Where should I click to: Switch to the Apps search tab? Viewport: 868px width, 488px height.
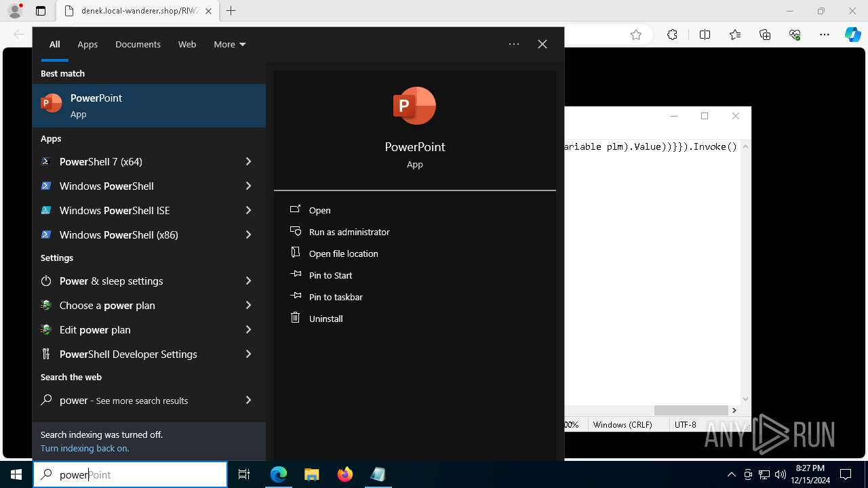[x=87, y=44]
